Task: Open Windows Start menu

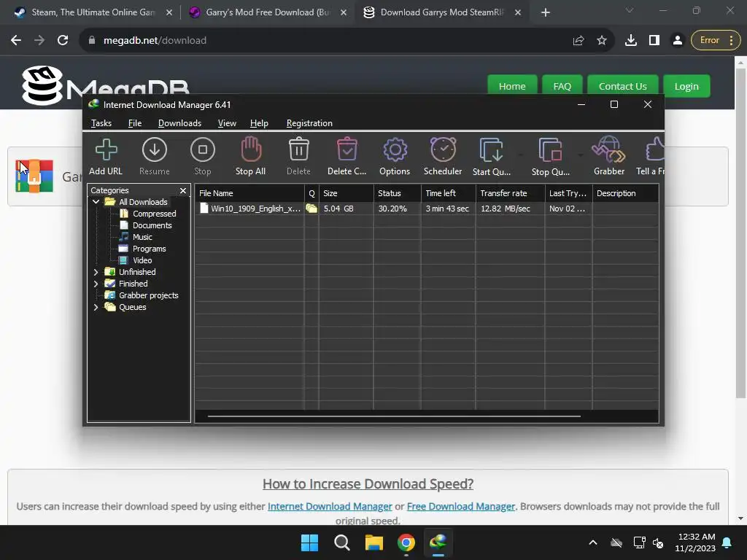Action: [309, 542]
